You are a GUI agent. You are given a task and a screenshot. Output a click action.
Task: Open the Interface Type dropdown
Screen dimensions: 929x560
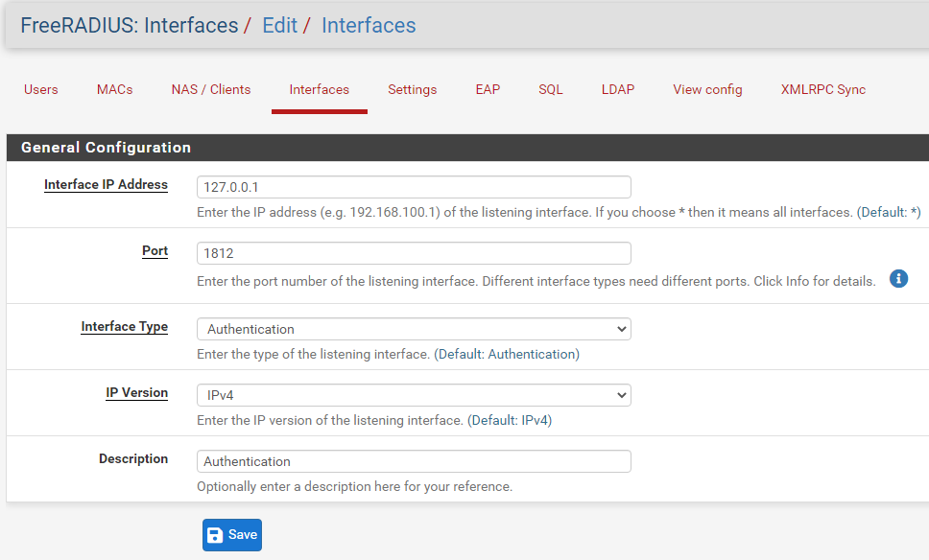coord(414,329)
